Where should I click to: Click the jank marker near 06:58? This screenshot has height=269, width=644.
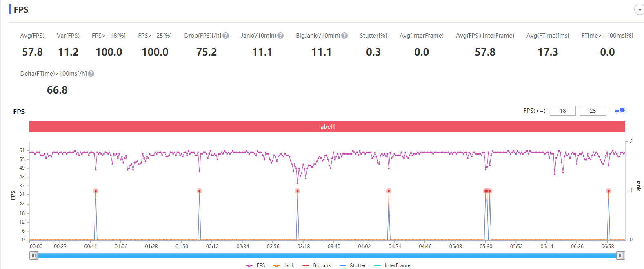[608, 191]
